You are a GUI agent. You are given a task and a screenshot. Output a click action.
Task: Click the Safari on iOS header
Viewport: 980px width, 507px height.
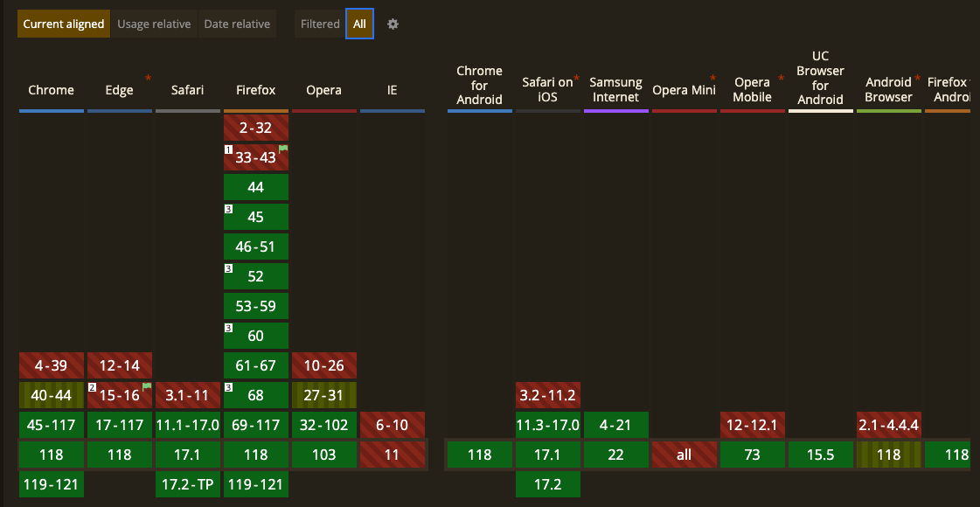pos(547,90)
